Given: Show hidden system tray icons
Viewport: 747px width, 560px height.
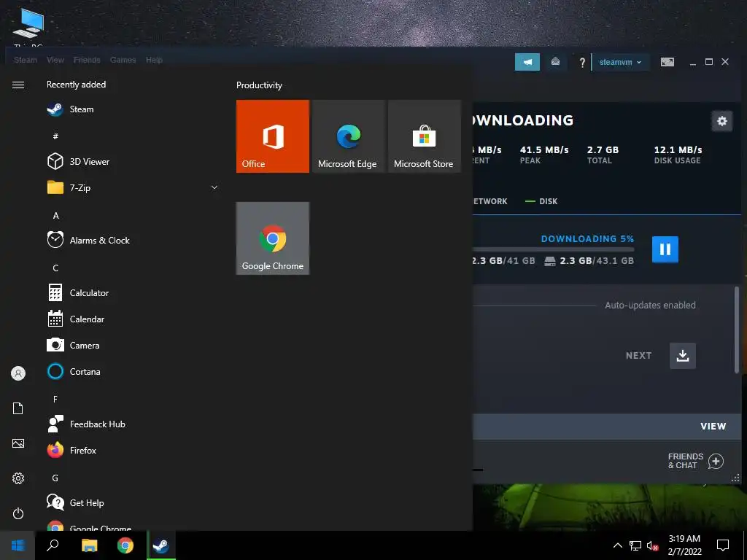Looking at the screenshot, I should click(617, 545).
